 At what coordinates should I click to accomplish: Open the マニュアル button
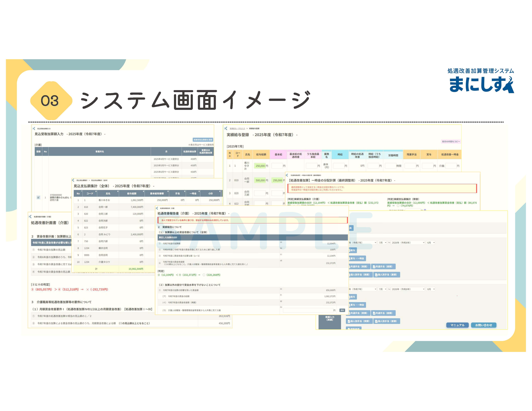(x=457, y=325)
